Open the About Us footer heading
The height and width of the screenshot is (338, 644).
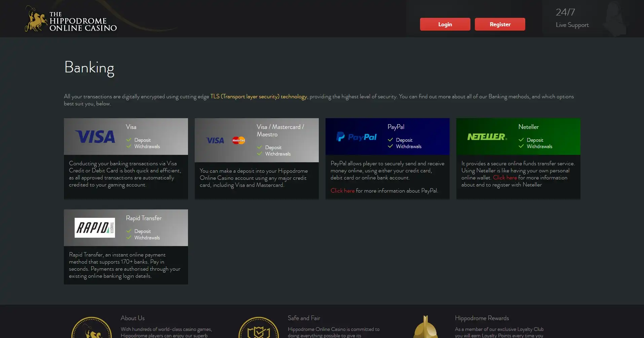(132, 318)
